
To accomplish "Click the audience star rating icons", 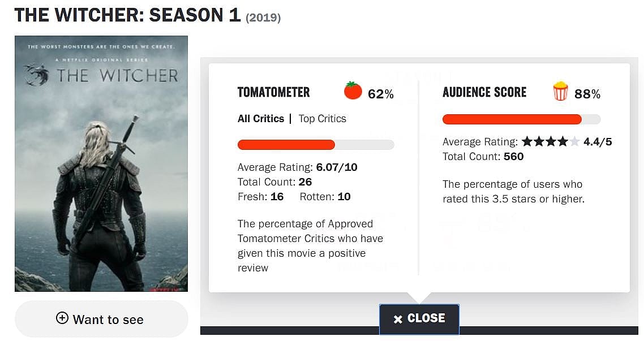I will click(x=550, y=141).
